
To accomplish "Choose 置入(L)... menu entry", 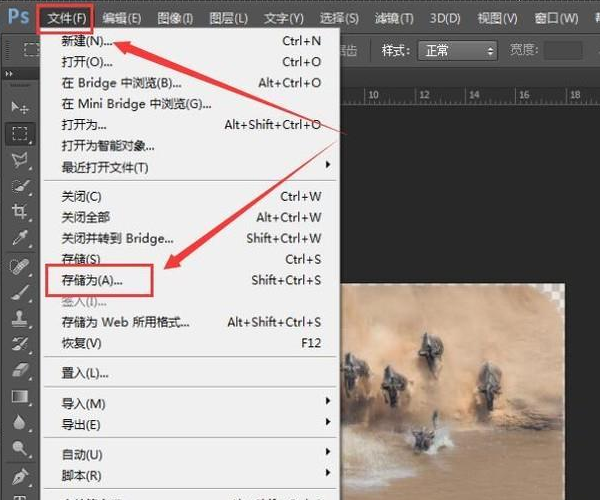I will [191, 373].
